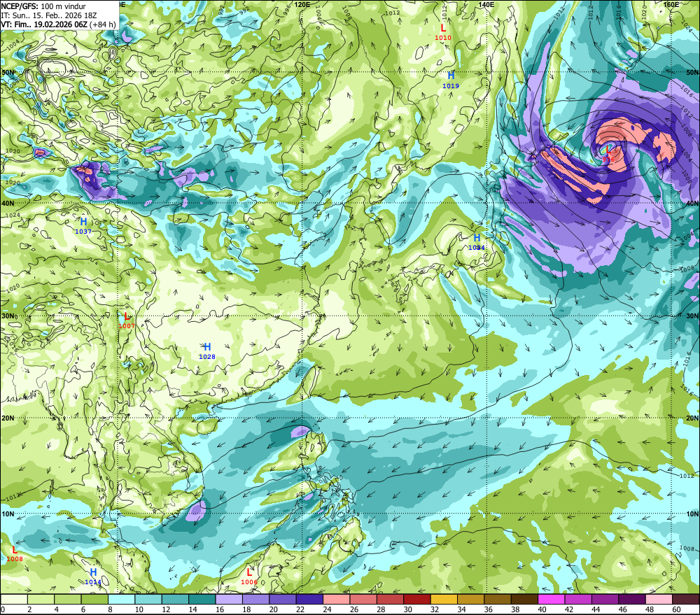
Task: Select the deep purple legend swatch between 46 and 48
Action: 633,599
